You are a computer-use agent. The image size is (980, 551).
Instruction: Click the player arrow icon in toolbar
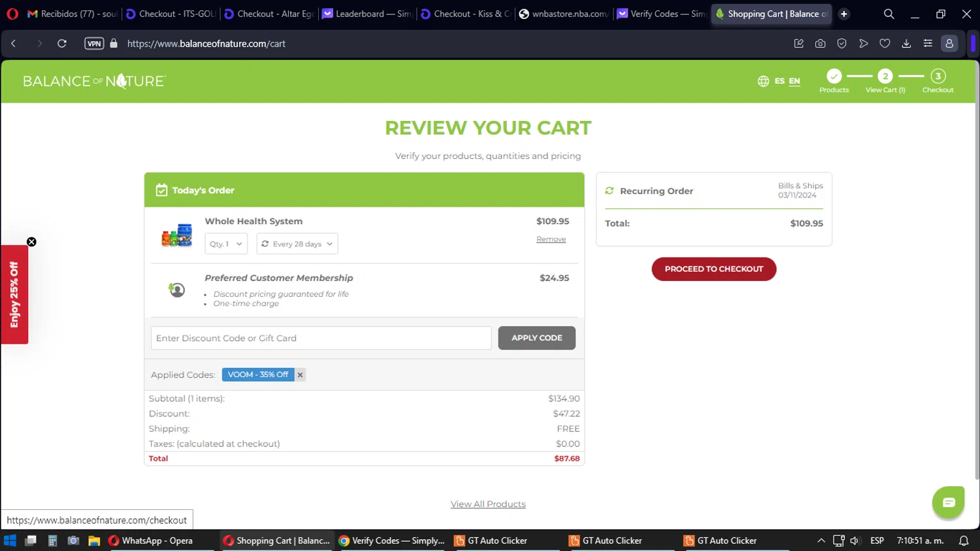[863, 44]
